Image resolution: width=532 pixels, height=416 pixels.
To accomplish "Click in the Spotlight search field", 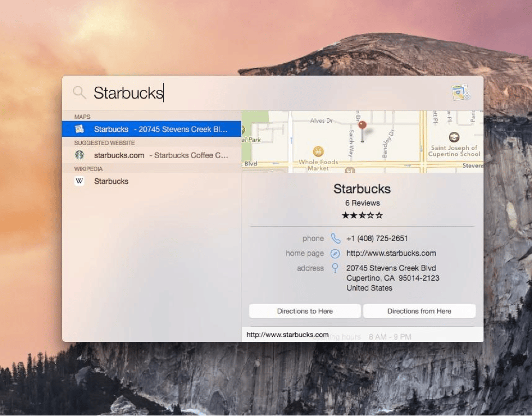I will coord(268,93).
